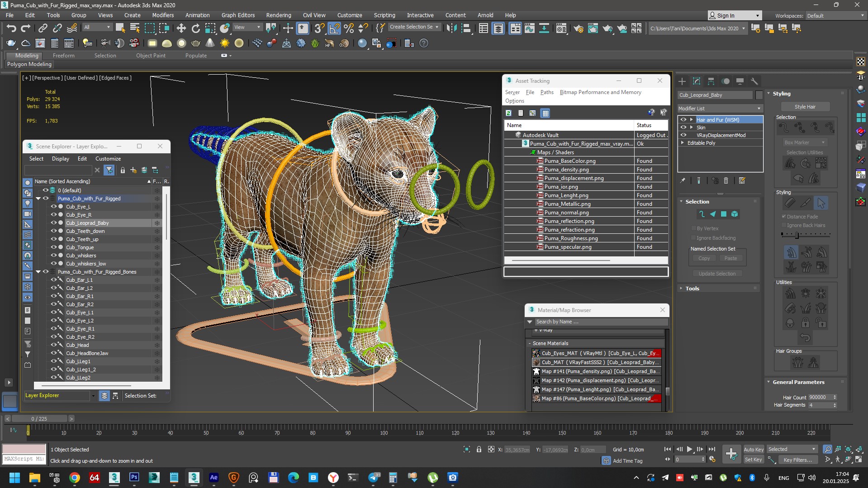Click the Selection Lock toggle in status bar

pyautogui.click(x=479, y=449)
